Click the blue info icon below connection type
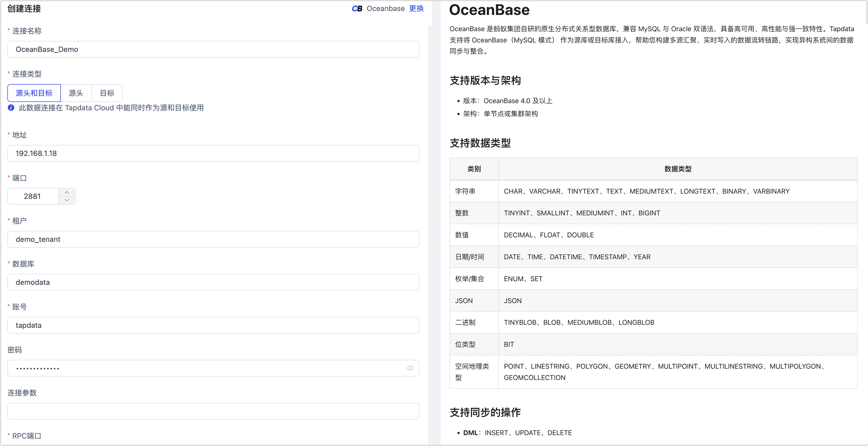The width and height of the screenshot is (868, 446). (10, 108)
